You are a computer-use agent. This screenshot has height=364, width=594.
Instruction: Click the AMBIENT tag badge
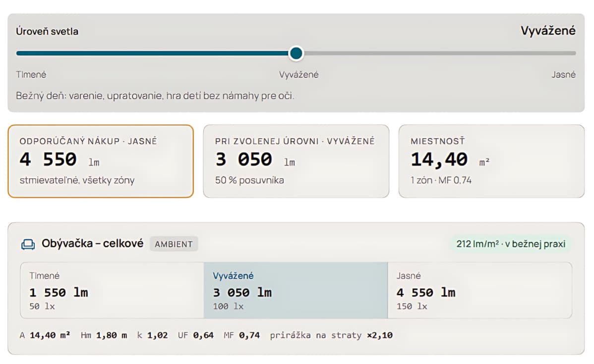174,244
